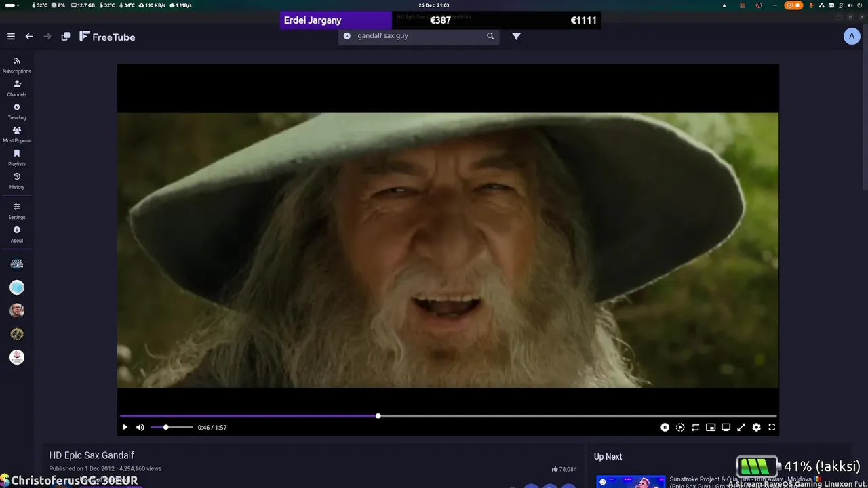Toggle the hamburger side navigation menu
Image resolution: width=868 pixels, height=488 pixels.
11,37
